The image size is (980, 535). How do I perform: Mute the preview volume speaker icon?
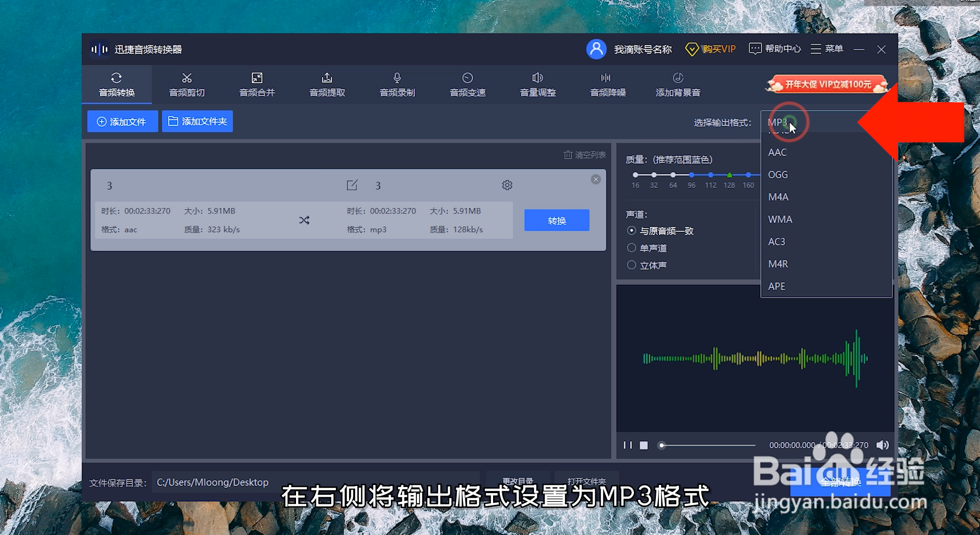[883, 445]
